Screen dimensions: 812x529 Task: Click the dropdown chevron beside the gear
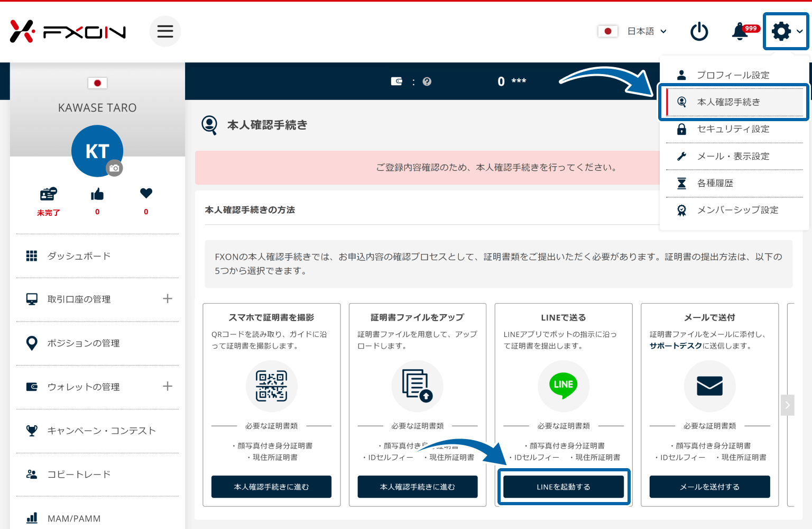click(x=800, y=31)
